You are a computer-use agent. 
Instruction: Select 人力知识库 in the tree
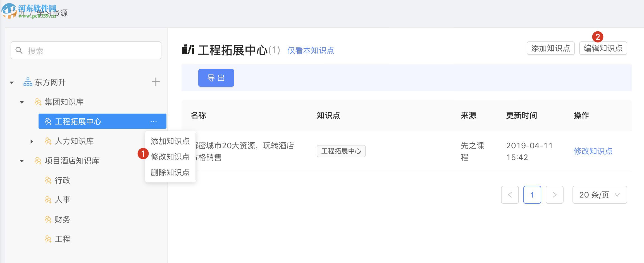coord(74,141)
